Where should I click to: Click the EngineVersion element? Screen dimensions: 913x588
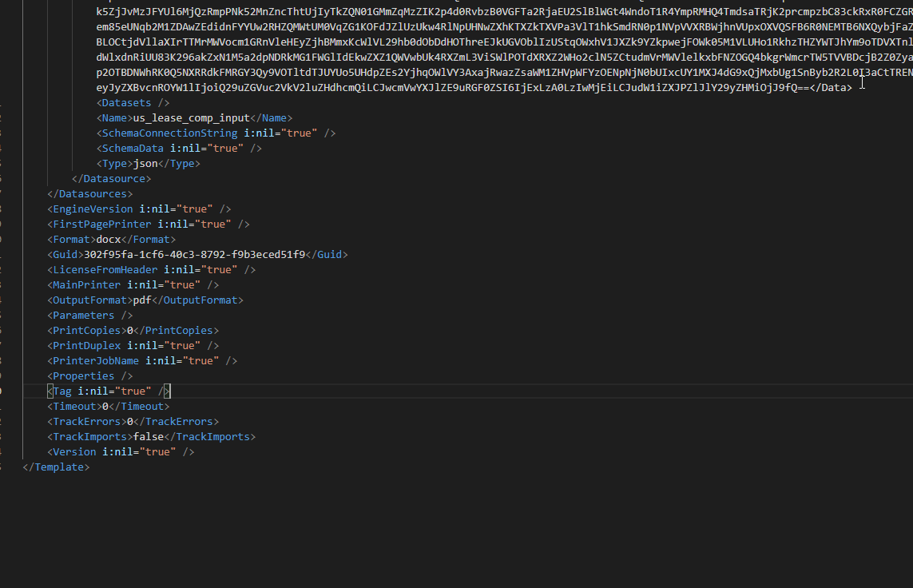click(x=139, y=209)
